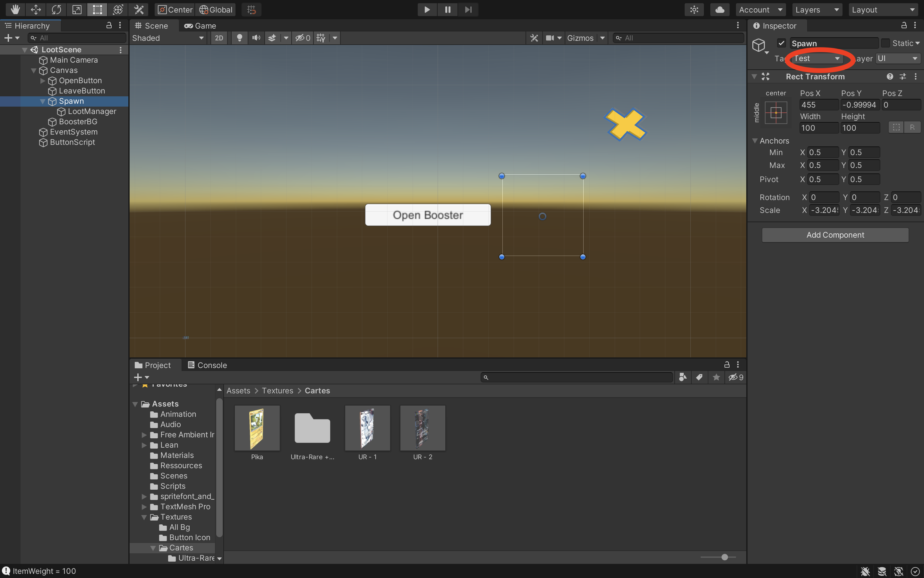Open the Layer dropdown showing UI

(x=898, y=58)
